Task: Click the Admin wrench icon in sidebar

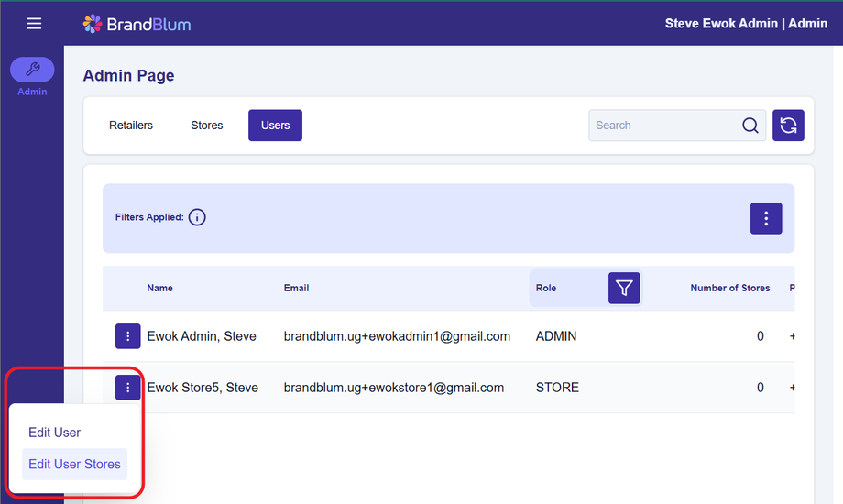Action: [x=32, y=70]
